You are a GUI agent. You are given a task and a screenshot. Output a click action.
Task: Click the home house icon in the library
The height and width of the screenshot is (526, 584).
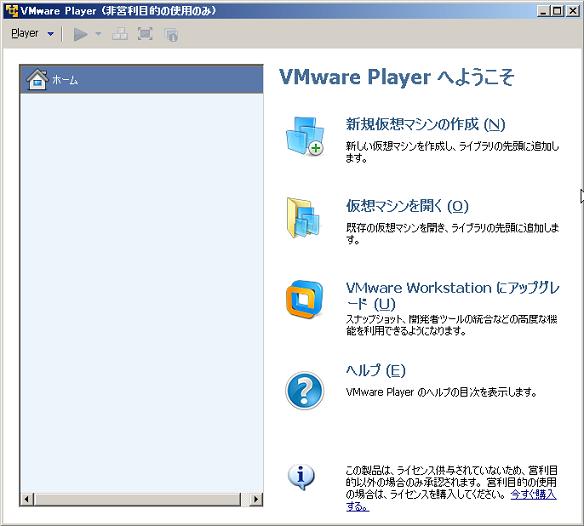[37, 79]
